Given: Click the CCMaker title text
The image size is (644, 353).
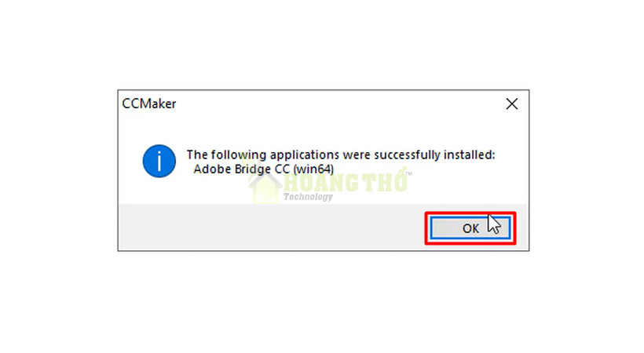Looking at the screenshot, I should tap(149, 104).
